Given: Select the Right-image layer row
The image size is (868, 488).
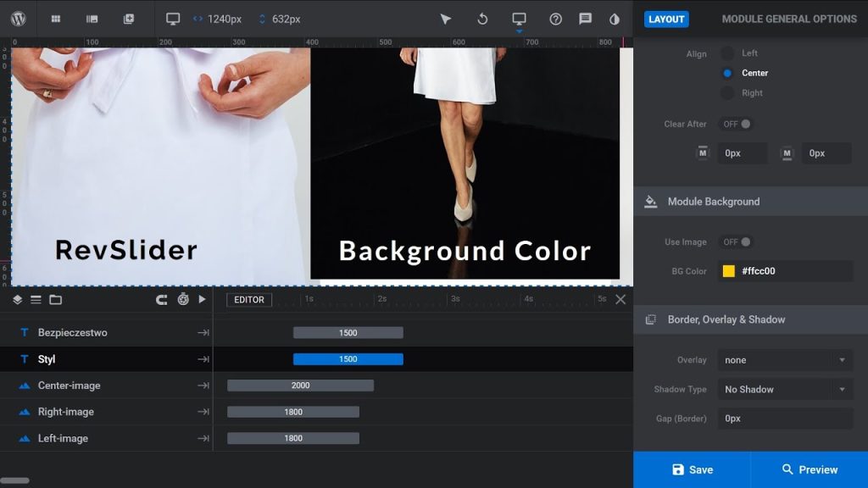Looking at the screenshot, I should [106, 412].
